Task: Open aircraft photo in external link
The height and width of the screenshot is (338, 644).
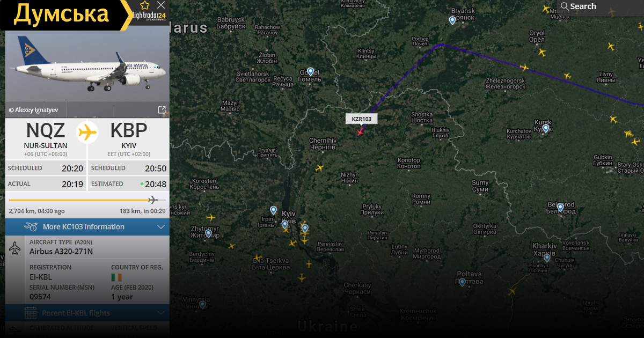Action: [x=162, y=110]
